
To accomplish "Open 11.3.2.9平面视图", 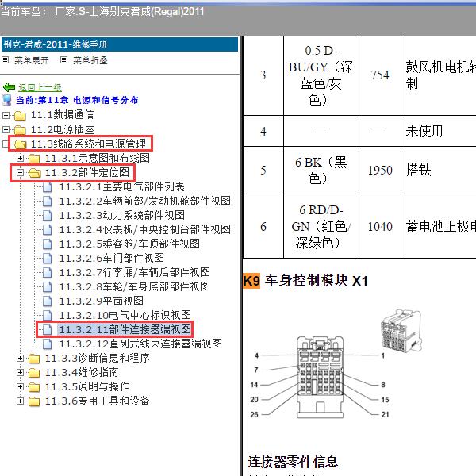I will (x=101, y=301).
